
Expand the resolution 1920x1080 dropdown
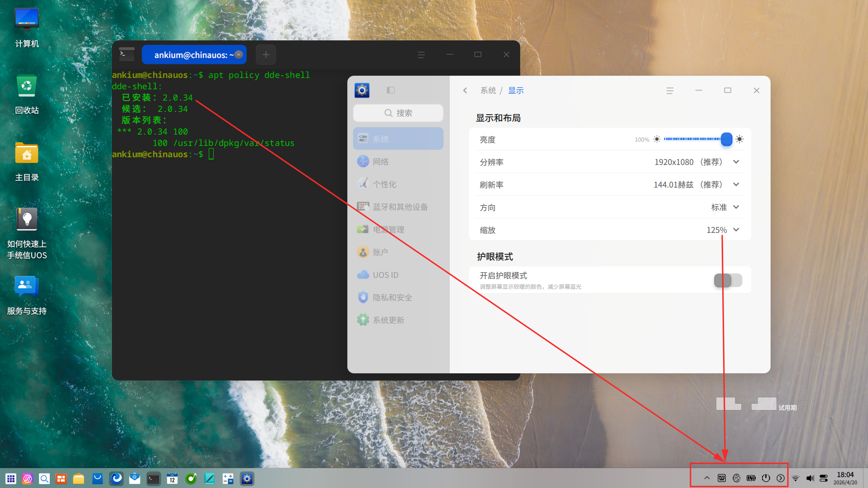pos(736,162)
